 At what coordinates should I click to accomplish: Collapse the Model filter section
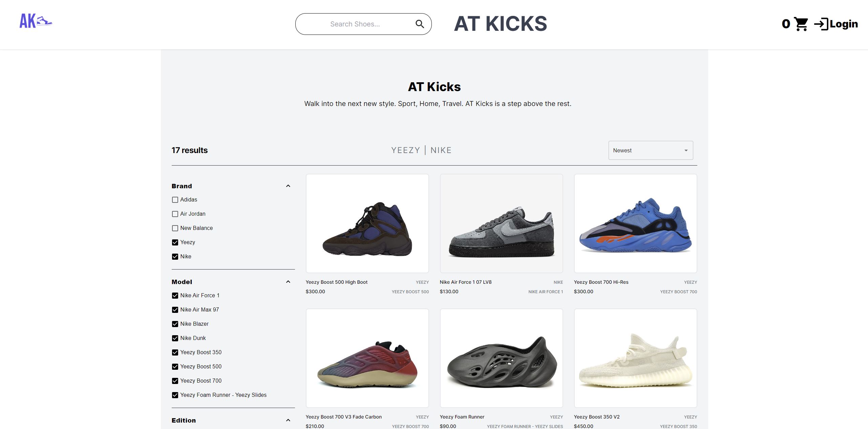click(288, 282)
